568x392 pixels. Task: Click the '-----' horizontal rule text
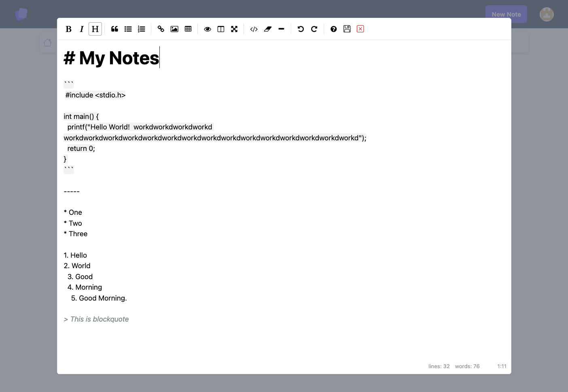point(72,191)
